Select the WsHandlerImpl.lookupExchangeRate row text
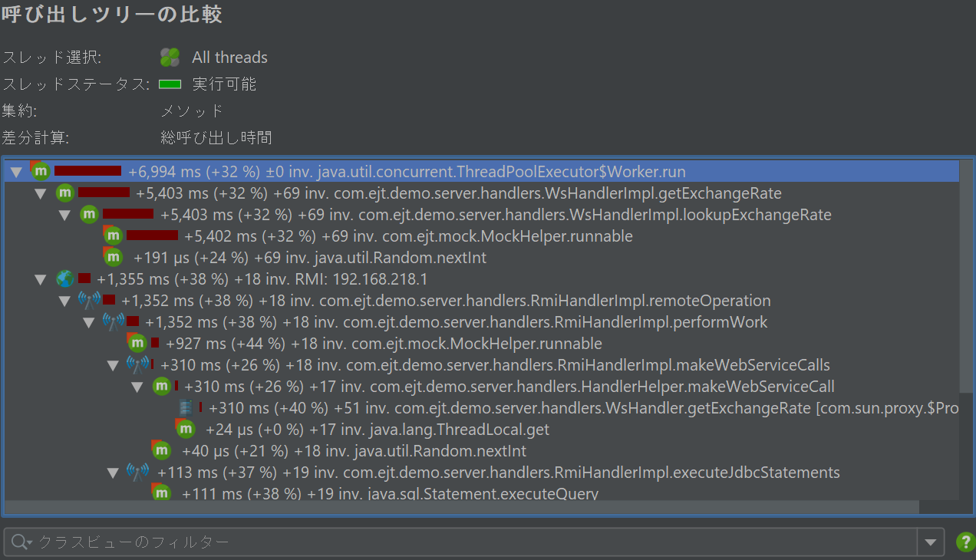This screenshot has width=976, height=560. click(x=496, y=215)
